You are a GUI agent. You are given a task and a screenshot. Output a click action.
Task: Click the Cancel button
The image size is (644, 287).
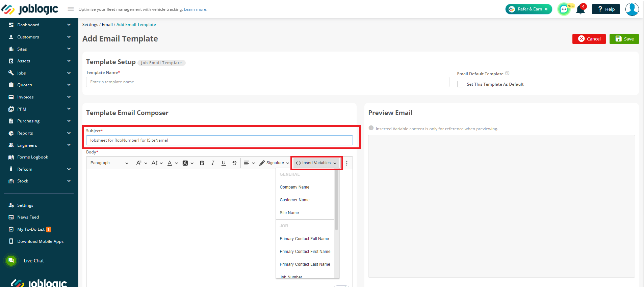coord(589,39)
